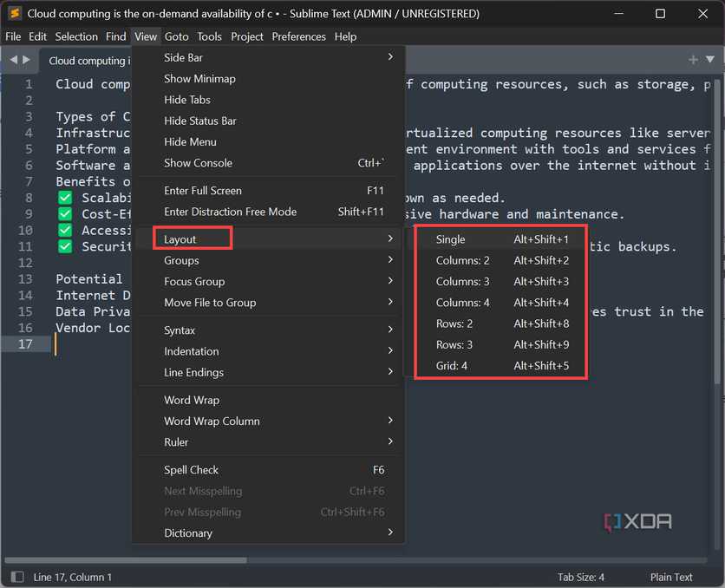
Task: Close the Sublime Text window
Action: coord(702,13)
